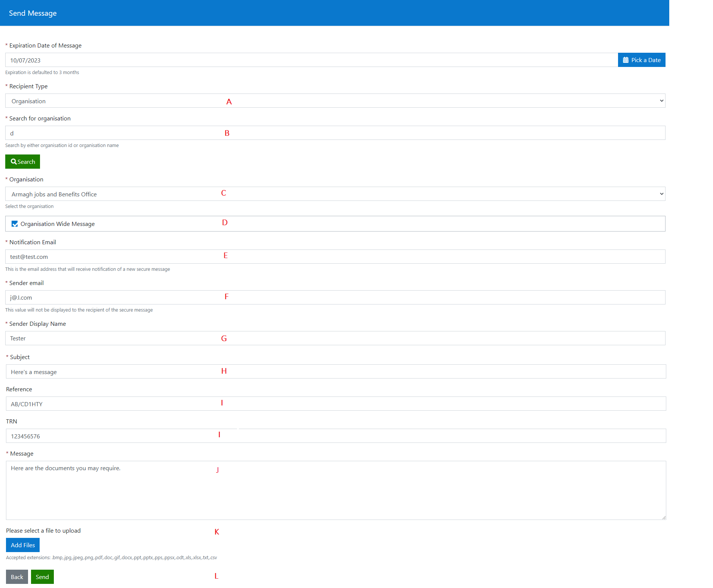This screenshot has width=713, height=588.
Task: Click into the Sender email field
Action: (335, 297)
